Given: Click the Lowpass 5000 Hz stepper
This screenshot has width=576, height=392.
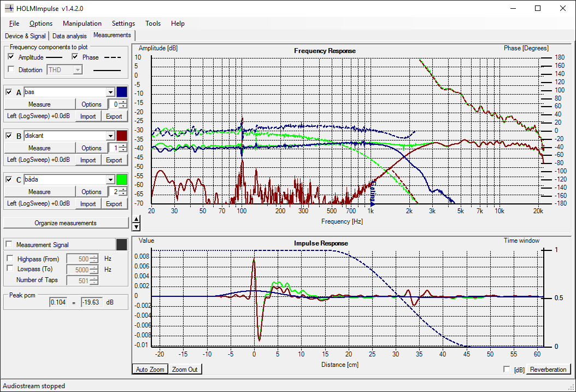Looking at the screenshot, I should click(x=94, y=270).
